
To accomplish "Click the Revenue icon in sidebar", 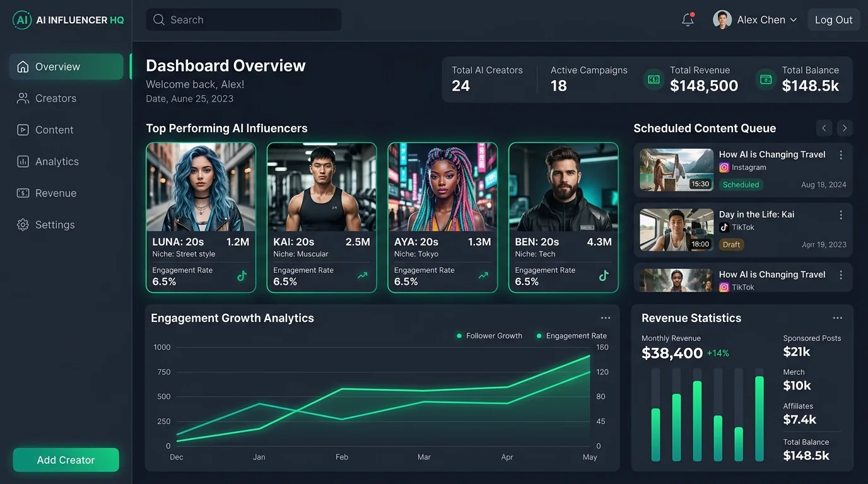I will pyautogui.click(x=23, y=193).
